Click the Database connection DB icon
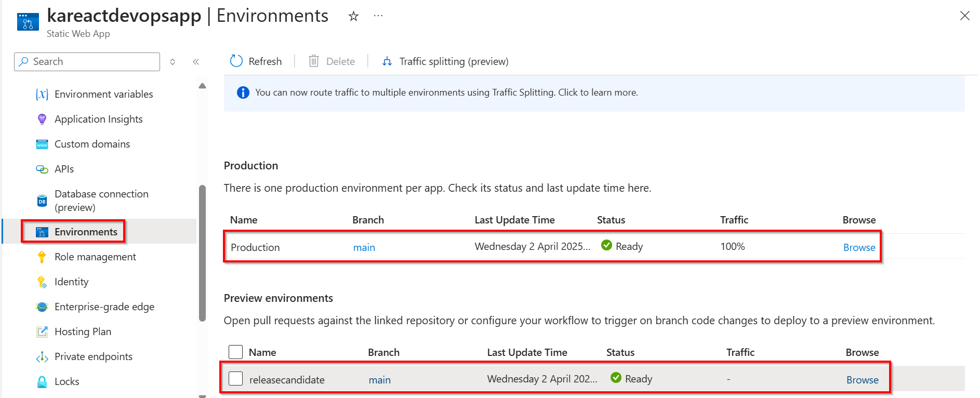Image resolution: width=980 pixels, height=398 pixels. click(x=42, y=201)
